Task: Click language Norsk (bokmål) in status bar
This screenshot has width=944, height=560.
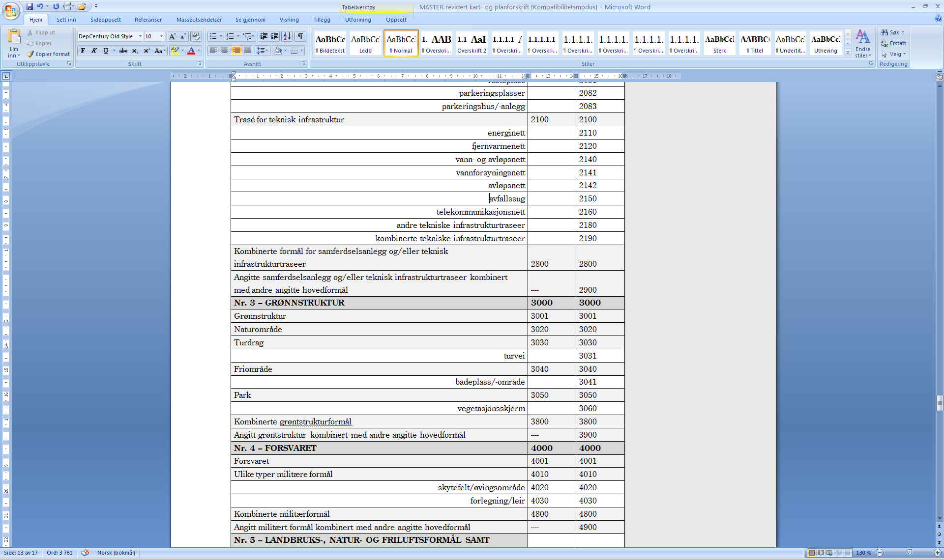Action: pos(116,553)
